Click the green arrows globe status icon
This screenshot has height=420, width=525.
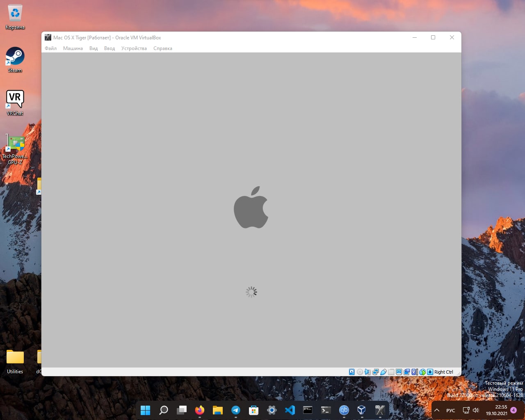(422, 372)
